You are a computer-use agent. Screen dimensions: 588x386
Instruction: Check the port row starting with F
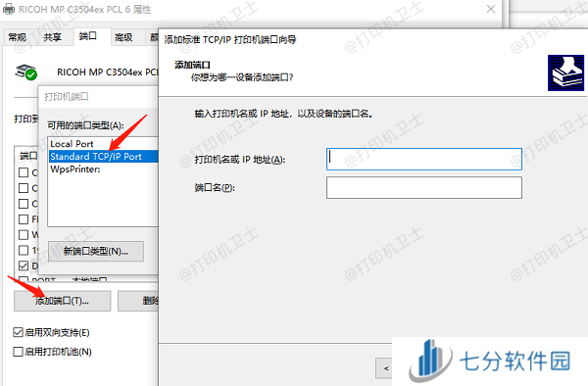click(24, 219)
